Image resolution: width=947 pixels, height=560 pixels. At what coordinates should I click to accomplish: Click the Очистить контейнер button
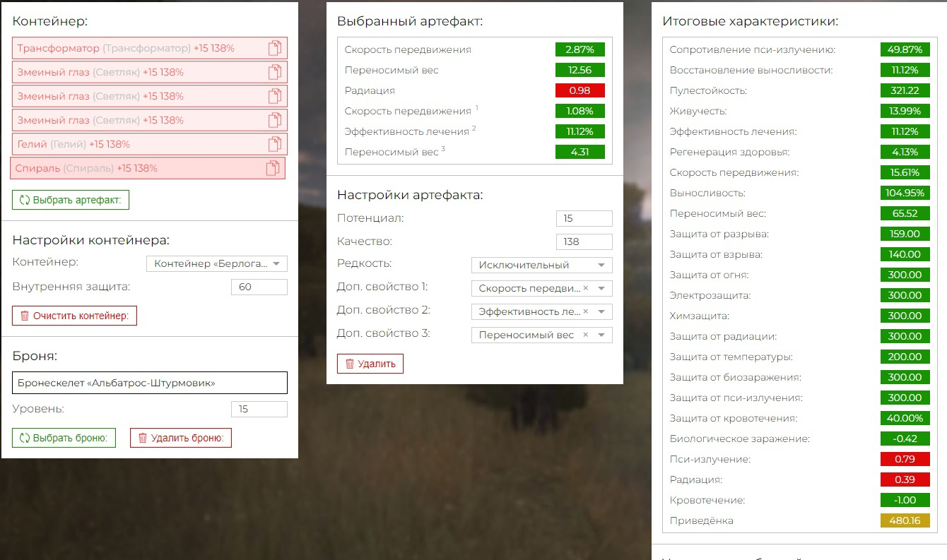pyautogui.click(x=74, y=316)
